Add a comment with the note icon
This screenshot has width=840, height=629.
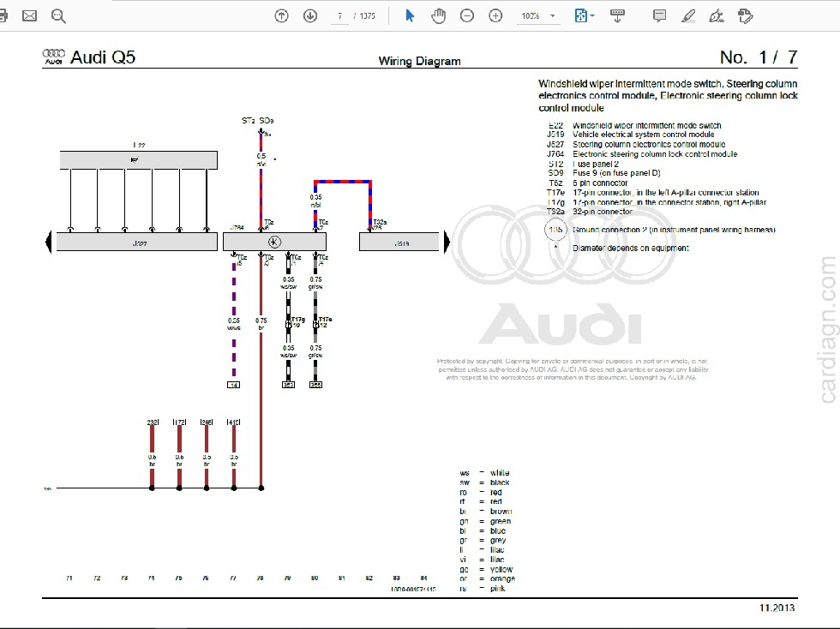659,16
